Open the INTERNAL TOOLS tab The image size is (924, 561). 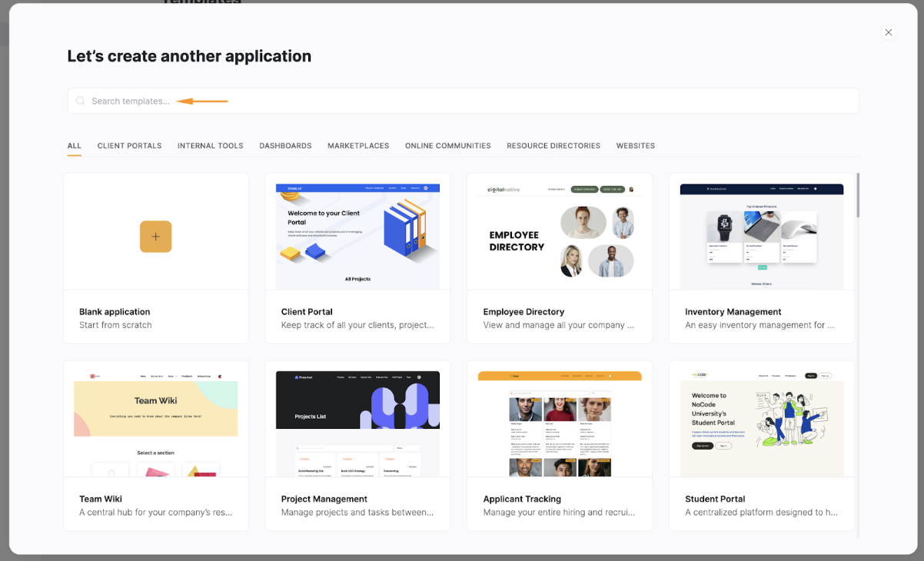click(210, 146)
